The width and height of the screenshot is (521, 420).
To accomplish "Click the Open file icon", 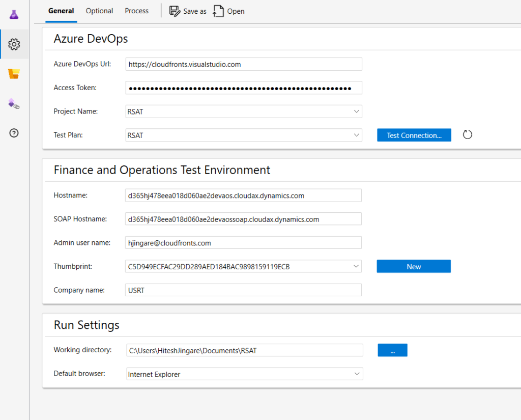I will click(218, 11).
